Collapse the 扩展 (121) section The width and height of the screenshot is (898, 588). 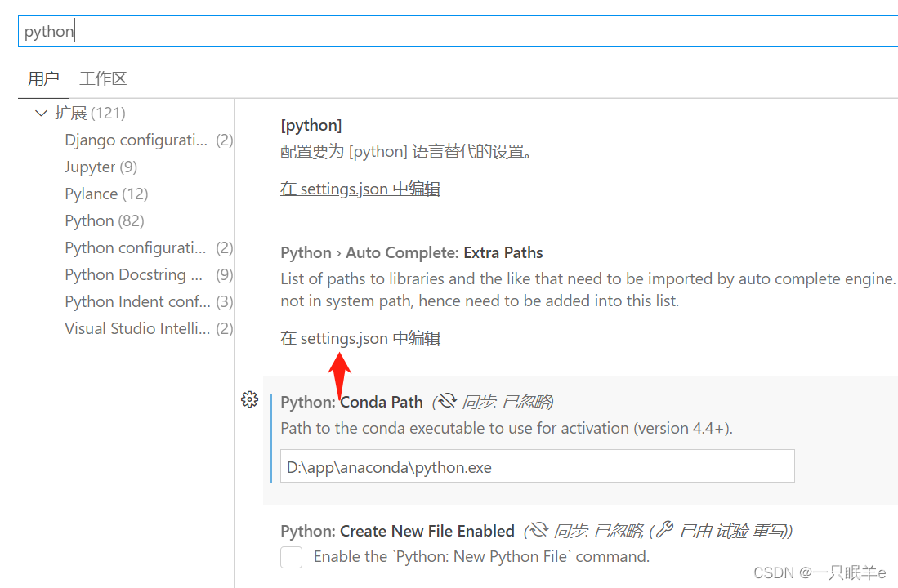pyautogui.click(x=42, y=112)
